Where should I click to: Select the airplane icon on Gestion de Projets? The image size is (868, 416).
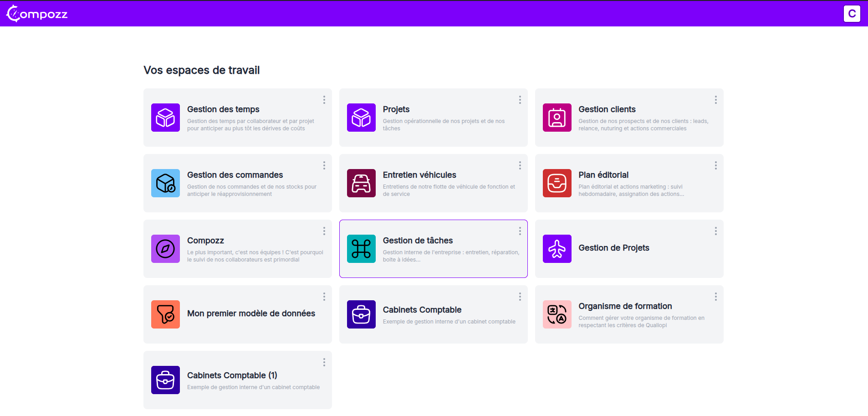[557, 249]
